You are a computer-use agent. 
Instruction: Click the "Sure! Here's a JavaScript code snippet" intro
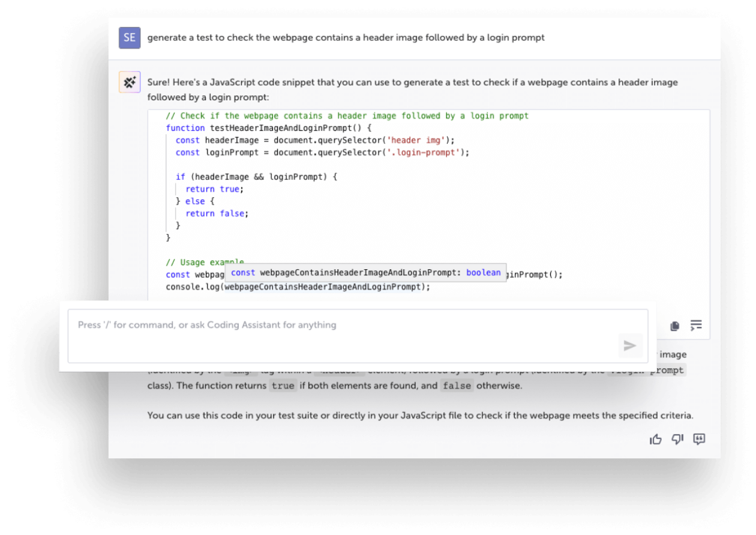413,89
